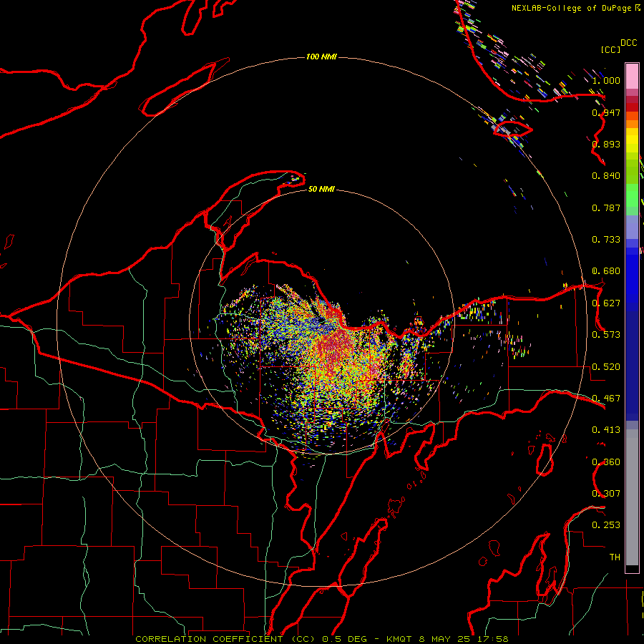Viewport: 644px width, 644px height.
Task: Click the 0.467 scale value
Action: (x=606, y=399)
